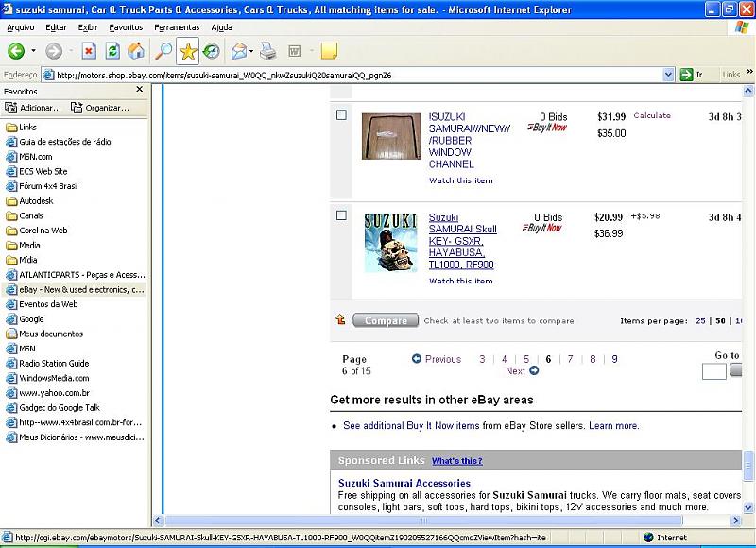The width and height of the screenshot is (756, 548).
Task: Click the vertical scrollbar up arrow
Action: pyautogui.click(x=747, y=90)
